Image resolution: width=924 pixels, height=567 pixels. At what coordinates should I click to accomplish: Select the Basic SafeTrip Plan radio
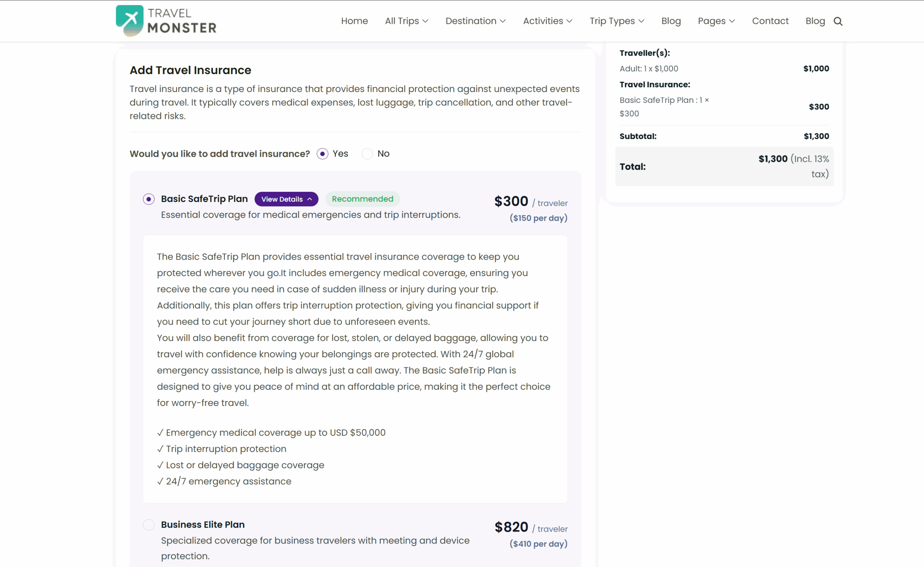coord(149,199)
